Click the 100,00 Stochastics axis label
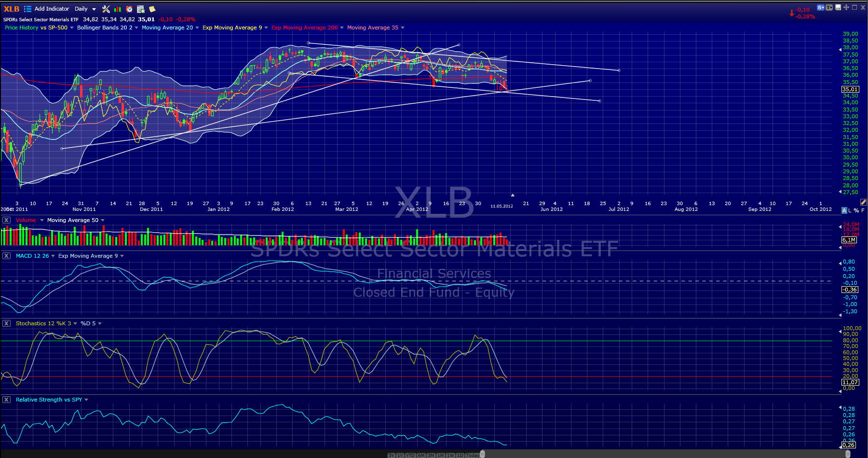This screenshot has height=458, width=868. (x=852, y=328)
